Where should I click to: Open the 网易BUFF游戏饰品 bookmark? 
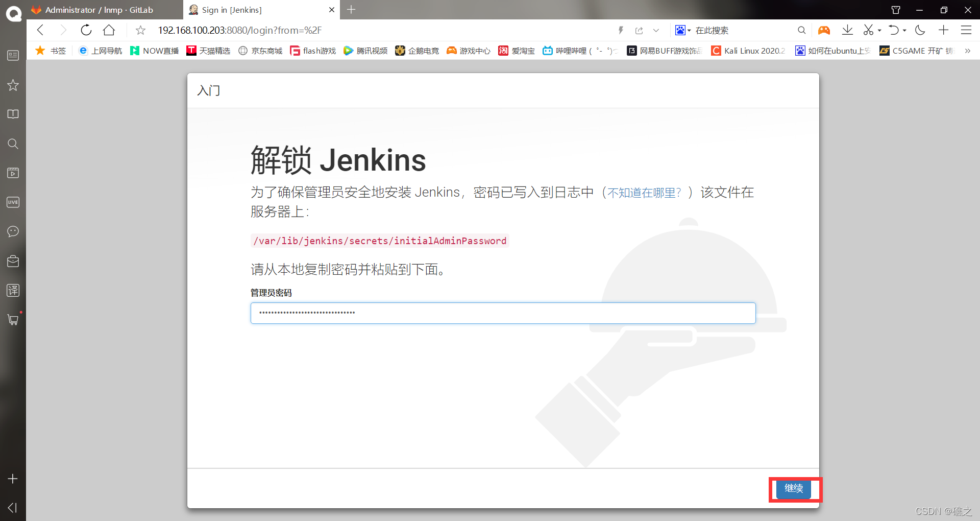pyautogui.click(x=665, y=51)
